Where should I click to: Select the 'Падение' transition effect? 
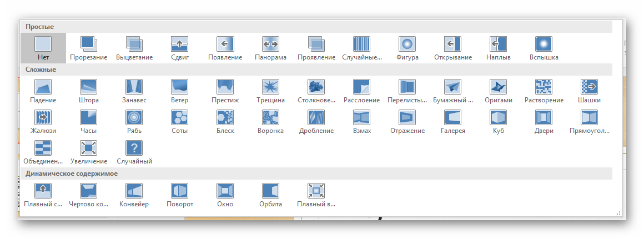tap(43, 91)
